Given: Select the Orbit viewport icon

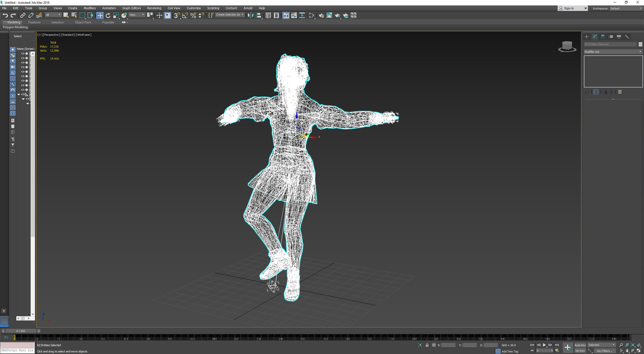Looking at the screenshot, I should pyautogui.click(x=633, y=351).
